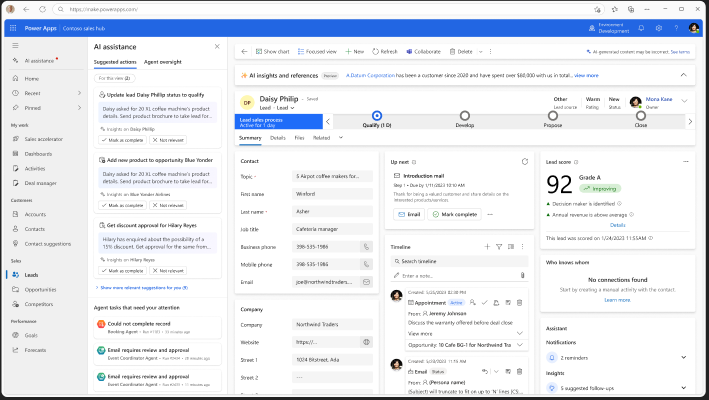Switch to the Files tab

click(299, 138)
